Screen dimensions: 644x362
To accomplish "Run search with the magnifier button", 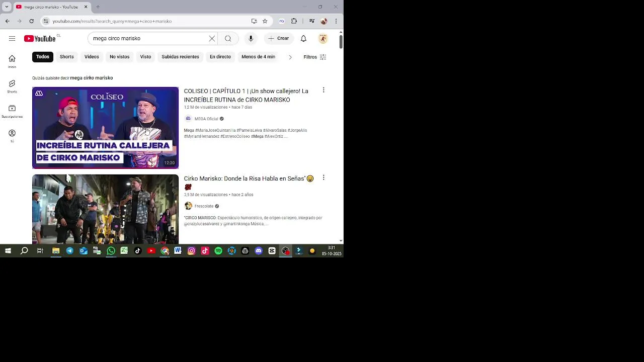I will point(228,38).
